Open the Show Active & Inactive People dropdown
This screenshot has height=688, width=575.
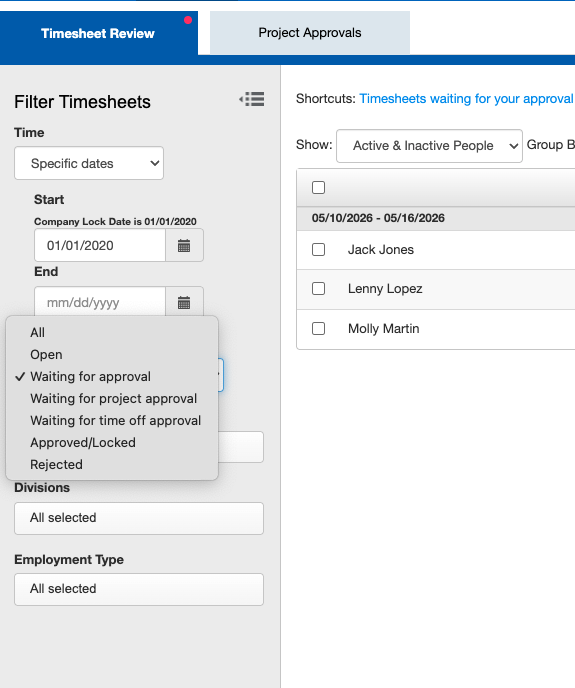coord(429,146)
